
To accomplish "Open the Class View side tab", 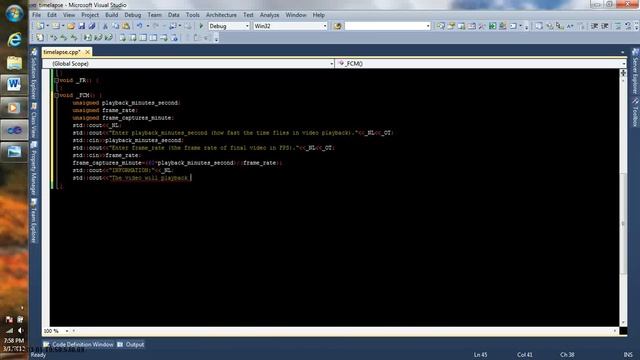I will [34, 120].
